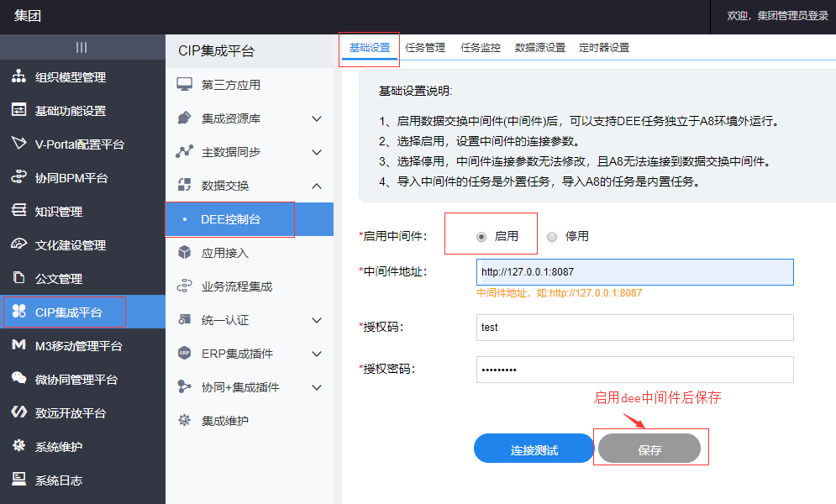Viewport: 836px width, 504px height.
Task: Collapse sidebar using the three-bar handle
Action: click(81, 47)
